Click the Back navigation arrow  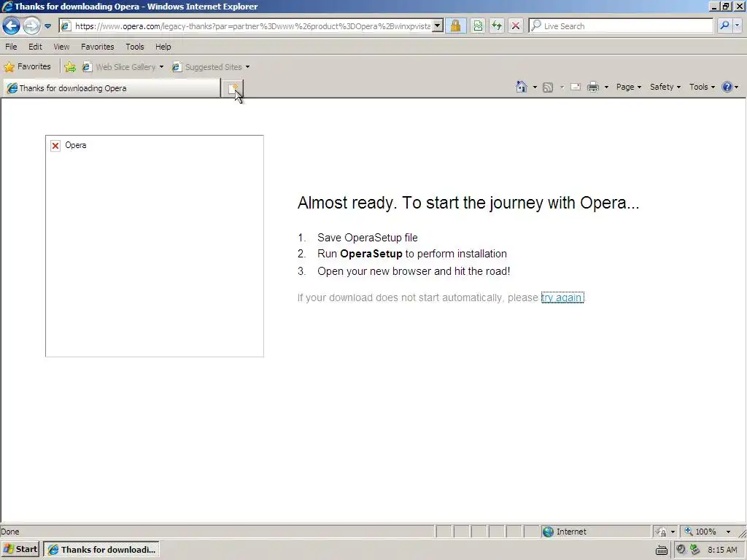click(11, 26)
